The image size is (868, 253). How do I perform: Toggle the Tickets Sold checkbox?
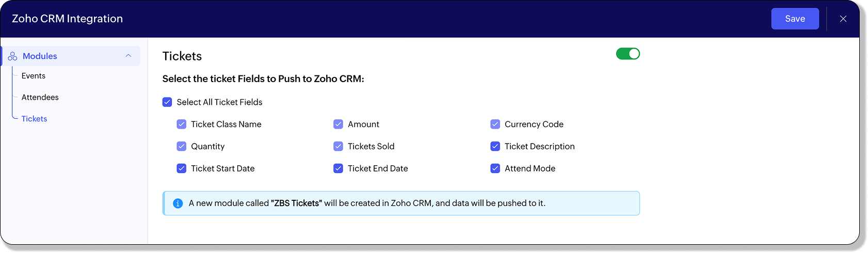click(339, 147)
